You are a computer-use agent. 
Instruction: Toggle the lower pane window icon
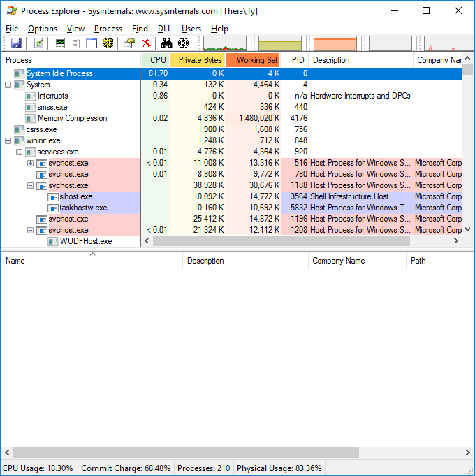coord(92,43)
